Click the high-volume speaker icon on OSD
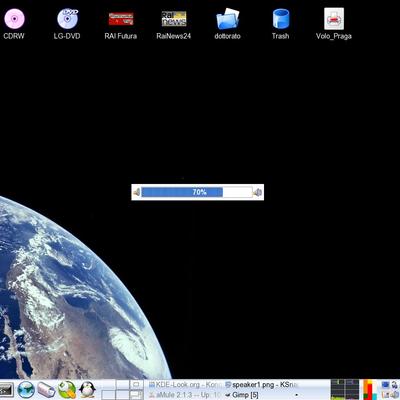The width and height of the screenshot is (400, 400). pos(258,192)
